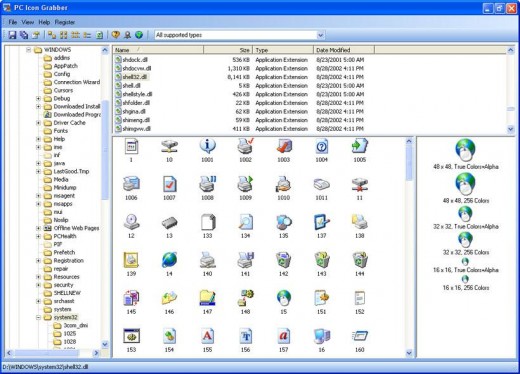Click the yellow help shield toolbar icon
The image size is (520, 374).
click(x=116, y=35)
